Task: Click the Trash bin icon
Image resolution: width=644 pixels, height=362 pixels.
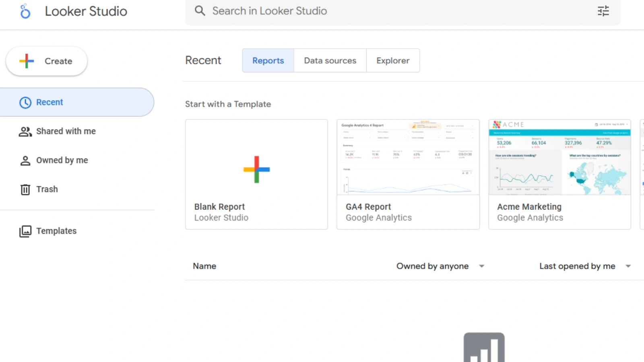Action: pos(25,189)
